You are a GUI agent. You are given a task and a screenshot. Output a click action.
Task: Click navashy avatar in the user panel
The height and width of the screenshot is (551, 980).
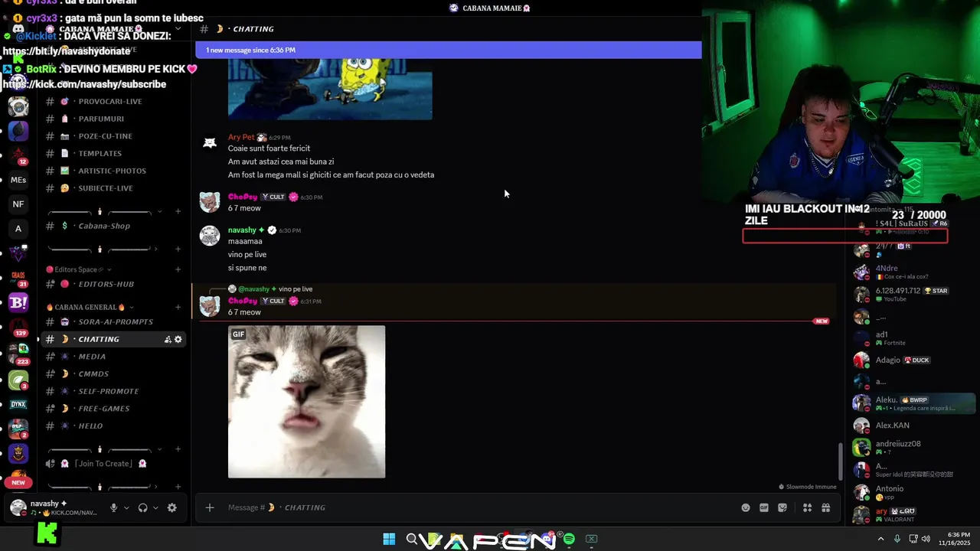18,507
